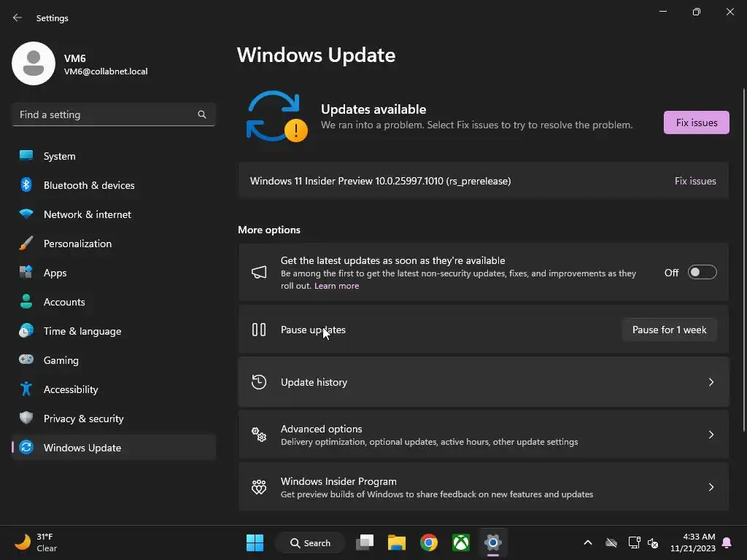Click the clock showing 4:33 AM
Viewport: 747px width, 560px height.
tap(693, 542)
